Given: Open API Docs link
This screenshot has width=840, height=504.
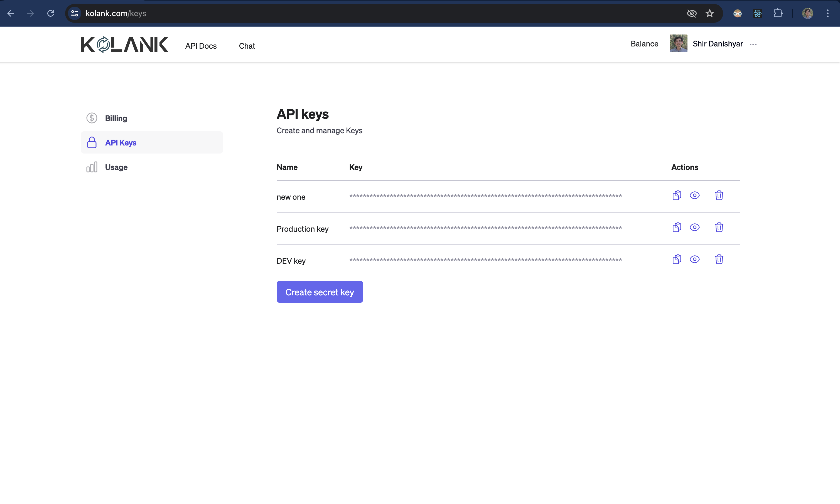Looking at the screenshot, I should click(200, 46).
